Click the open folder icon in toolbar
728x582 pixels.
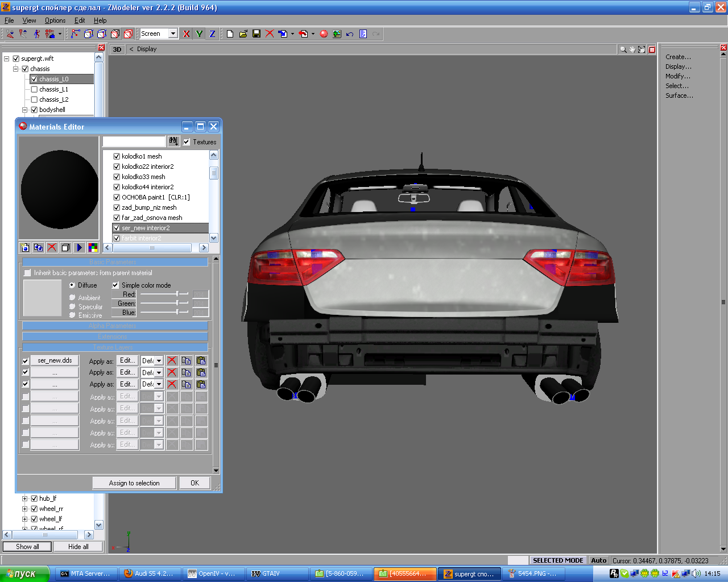243,34
